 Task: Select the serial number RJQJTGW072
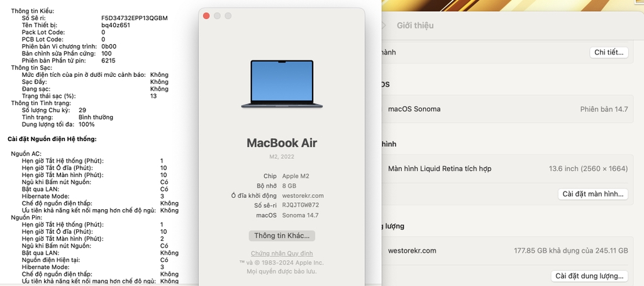pyautogui.click(x=301, y=205)
